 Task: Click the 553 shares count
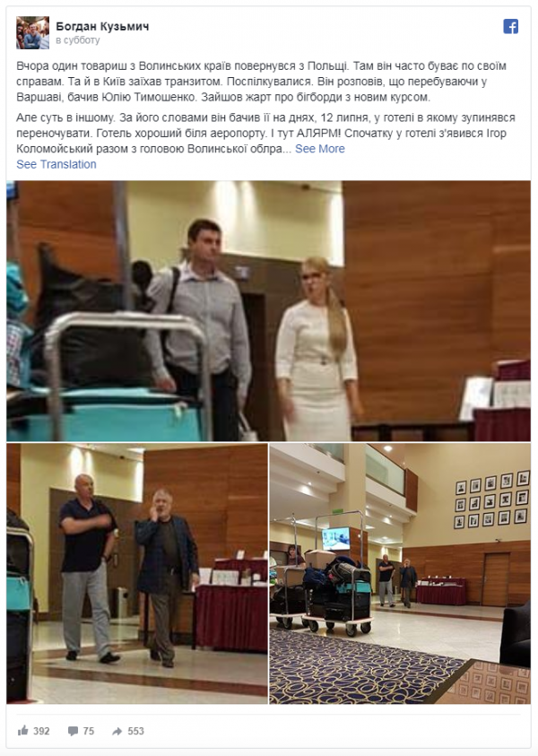coord(135,731)
